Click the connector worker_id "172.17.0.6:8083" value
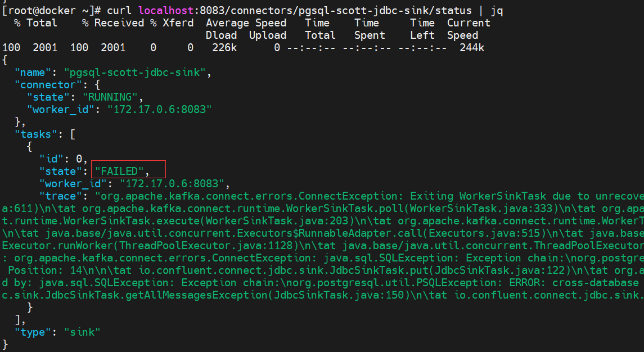The image size is (644, 352). [159, 109]
